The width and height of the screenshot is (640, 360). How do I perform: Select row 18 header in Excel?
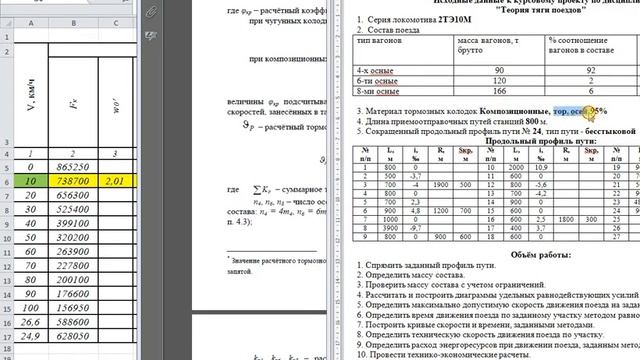7,349
